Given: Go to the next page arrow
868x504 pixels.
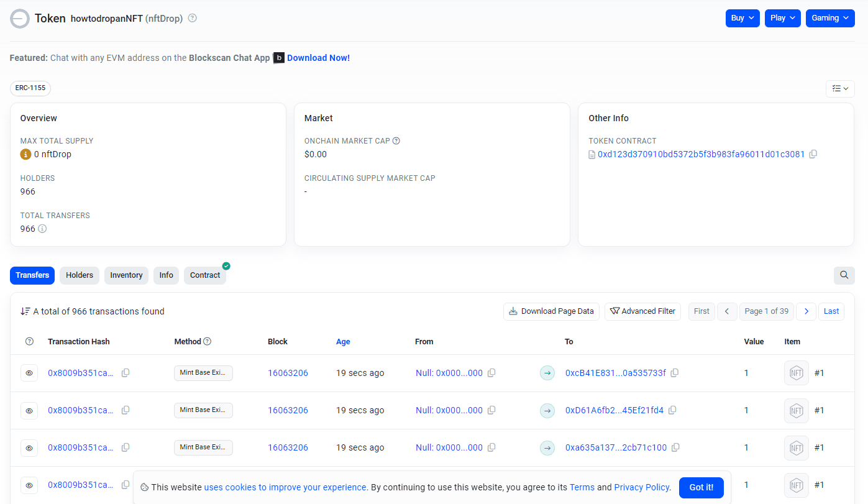Looking at the screenshot, I should coord(806,311).
